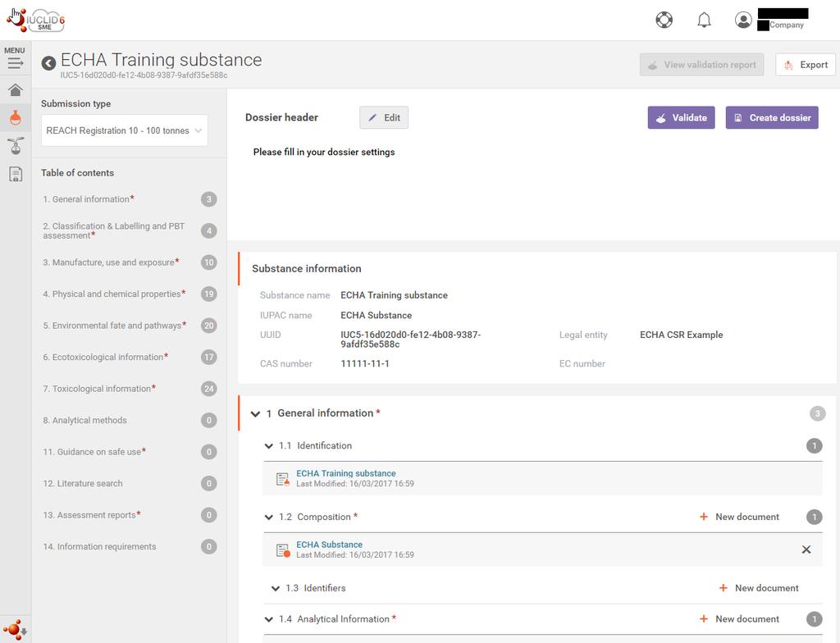Click count badge 24 for Toxicological information
Screen dimensions: 840x643
(x=209, y=389)
